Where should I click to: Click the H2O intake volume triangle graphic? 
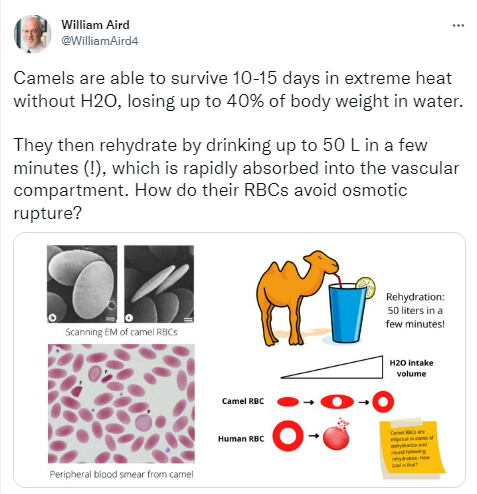pos(332,367)
